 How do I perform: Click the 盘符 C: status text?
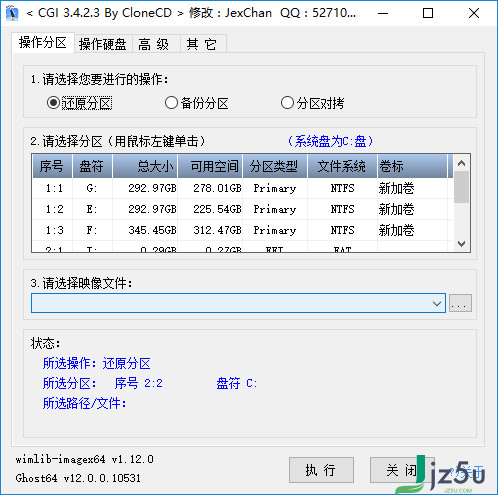pyautogui.click(x=237, y=383)
